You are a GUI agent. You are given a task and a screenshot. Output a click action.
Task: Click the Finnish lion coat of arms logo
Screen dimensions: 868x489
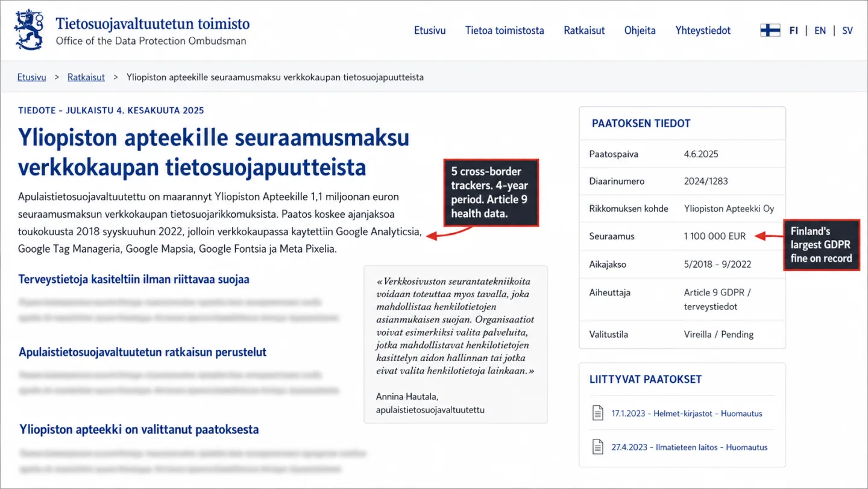[x=29, y=30]
